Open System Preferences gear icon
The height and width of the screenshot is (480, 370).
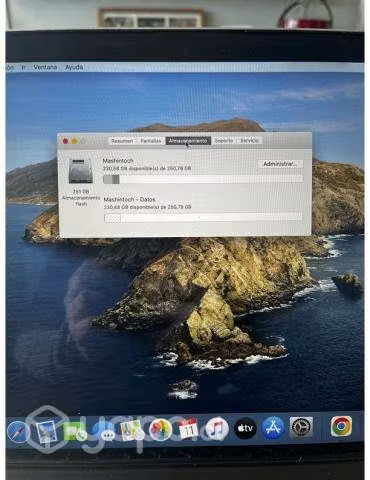coord(301,427)
